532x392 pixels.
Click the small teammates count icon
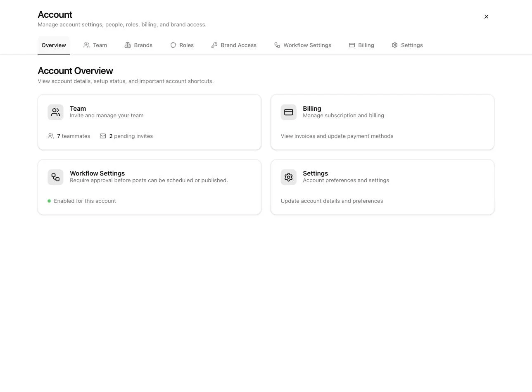point(51,136)
